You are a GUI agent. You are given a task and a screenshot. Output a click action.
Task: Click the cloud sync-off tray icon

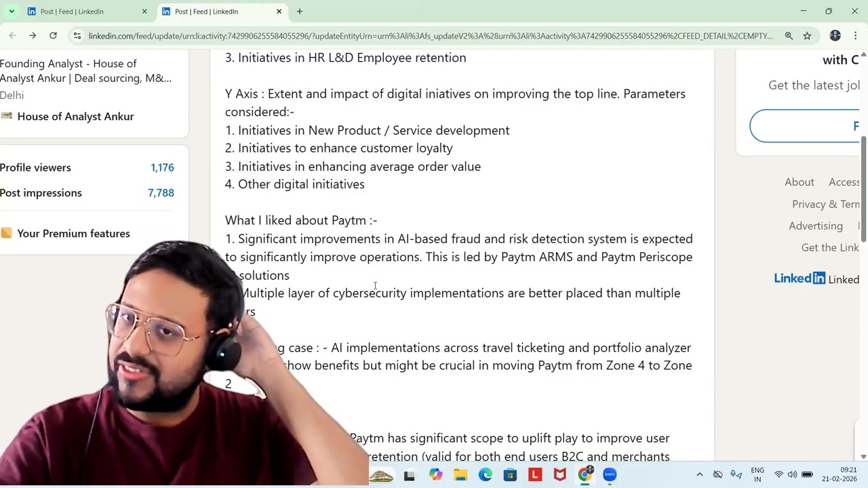click(x=717, y=474)
